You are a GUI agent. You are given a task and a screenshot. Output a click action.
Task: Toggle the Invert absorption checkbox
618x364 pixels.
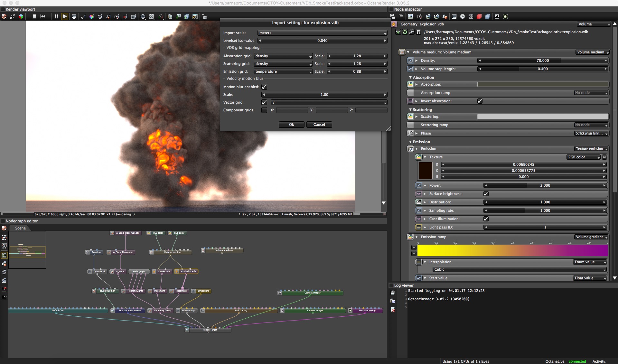pyautogui.click(x=480, y=101)
